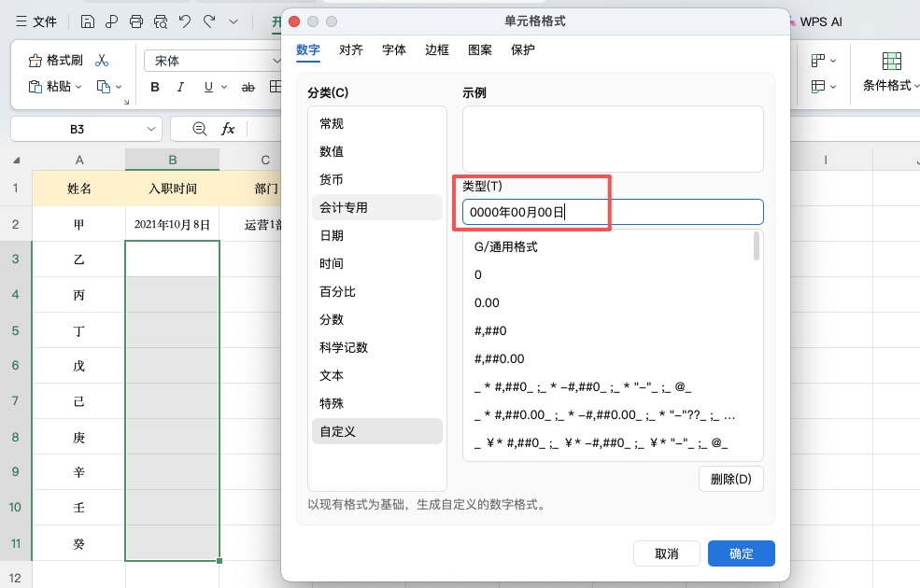920x588 pixels.
Task: Toggle Bold formatting
Action: point(155,87)
